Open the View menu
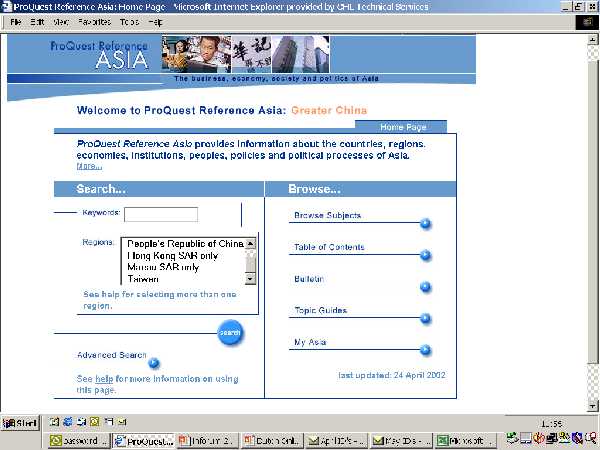The image size is (600, 450). pos(61,22)
